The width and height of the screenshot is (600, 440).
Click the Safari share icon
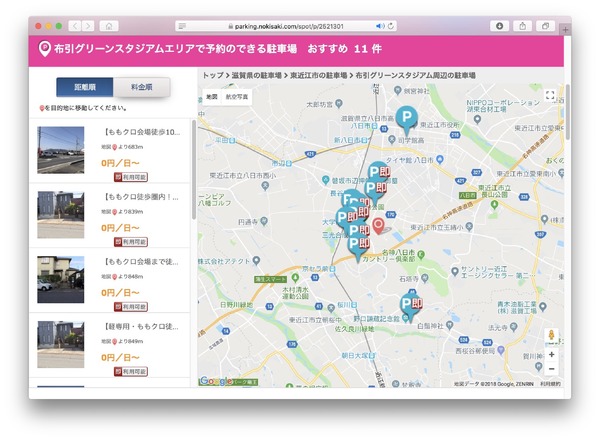(x=522, y=25)
